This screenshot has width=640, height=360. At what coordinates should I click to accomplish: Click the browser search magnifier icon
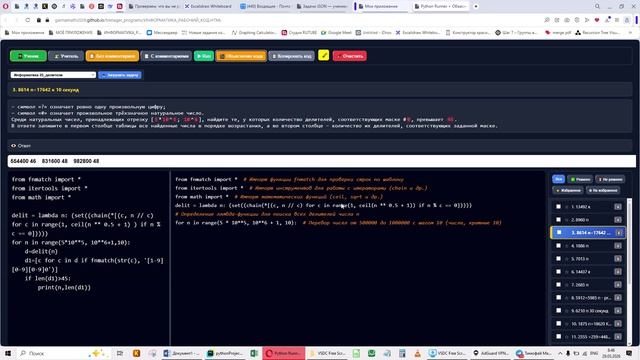(597, 7)
